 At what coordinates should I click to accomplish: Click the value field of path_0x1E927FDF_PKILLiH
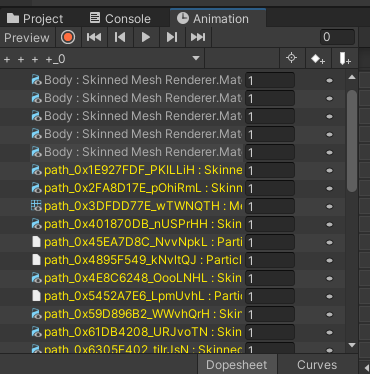[270, 170]
